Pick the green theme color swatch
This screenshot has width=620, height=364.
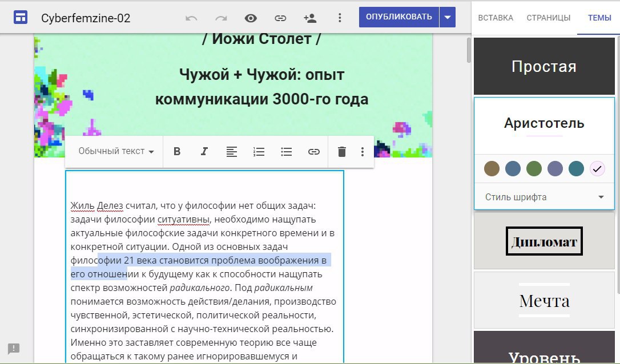pos(534,169)
